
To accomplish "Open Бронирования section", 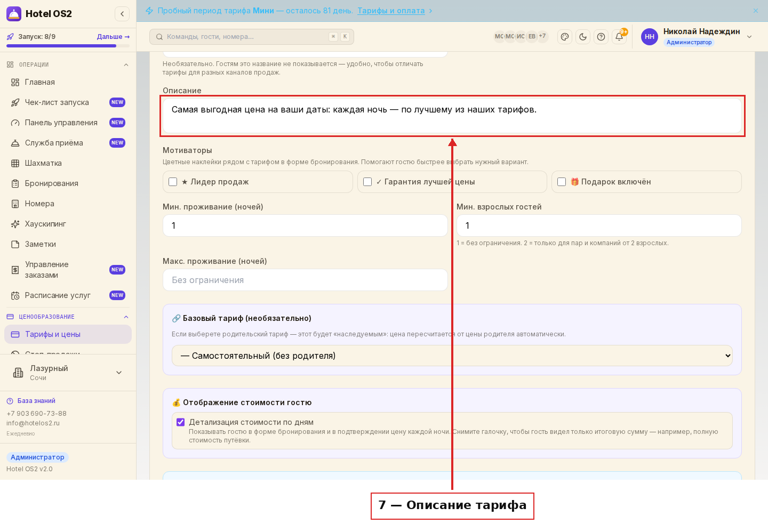I will (68, 183).
